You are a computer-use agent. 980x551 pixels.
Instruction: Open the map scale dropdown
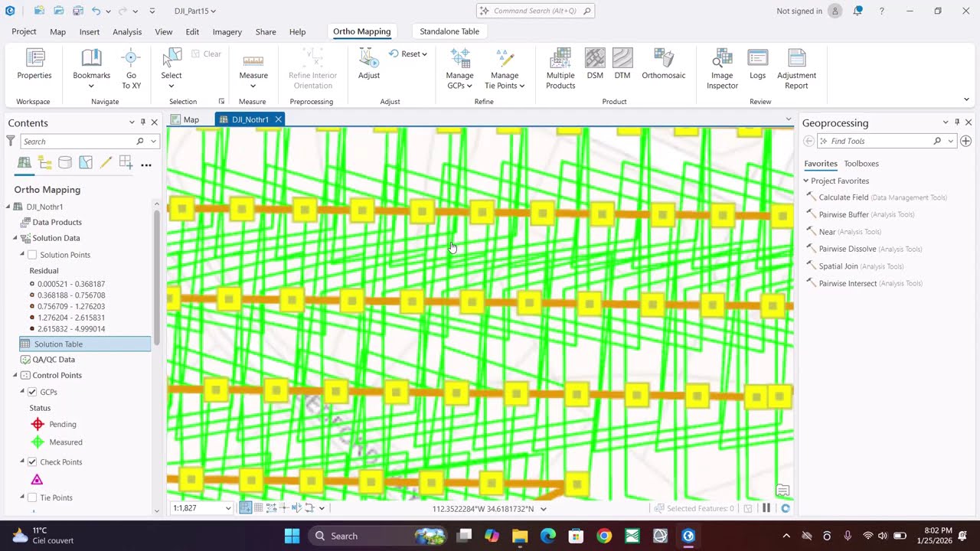coord(227,508)
